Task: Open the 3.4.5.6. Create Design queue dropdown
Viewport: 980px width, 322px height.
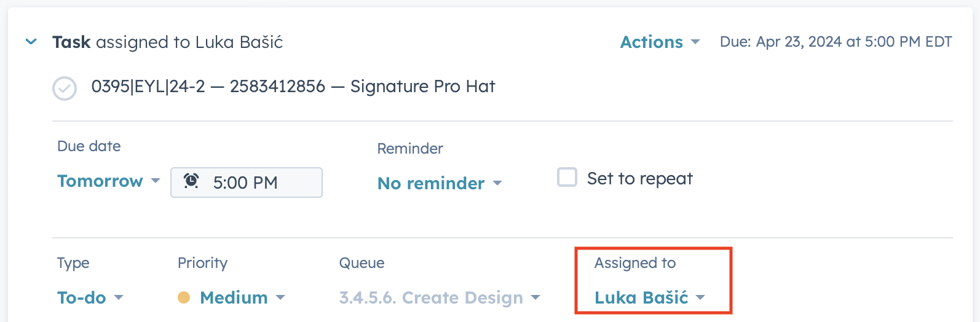Action: (431, 298)
